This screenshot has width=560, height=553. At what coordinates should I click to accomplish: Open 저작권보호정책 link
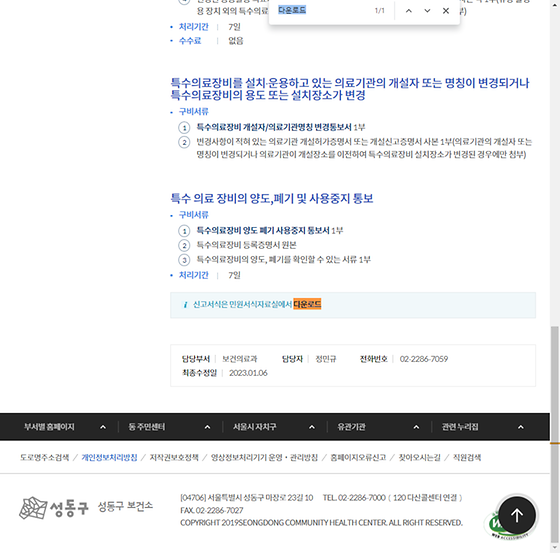tap(174, 458)
